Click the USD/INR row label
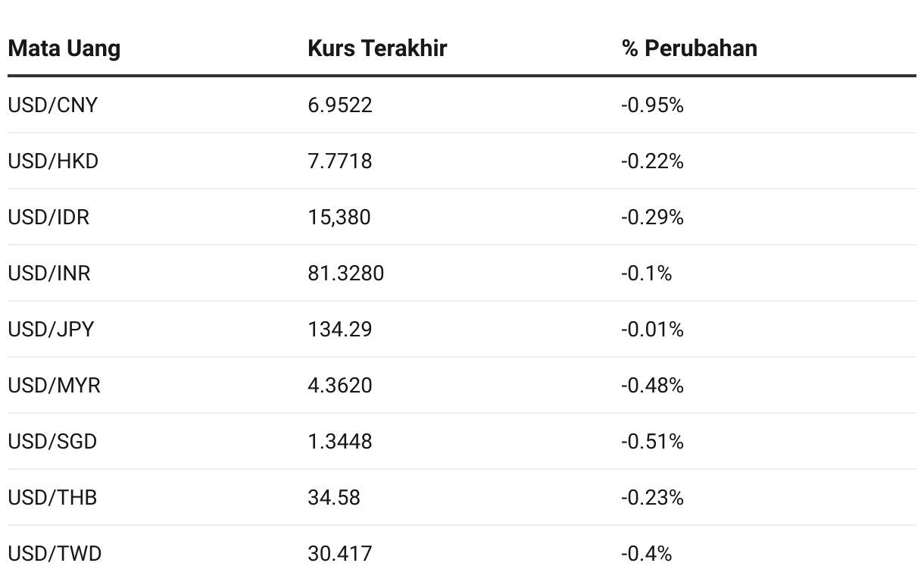This screenshot has width=924, height=588. (49, 273)
